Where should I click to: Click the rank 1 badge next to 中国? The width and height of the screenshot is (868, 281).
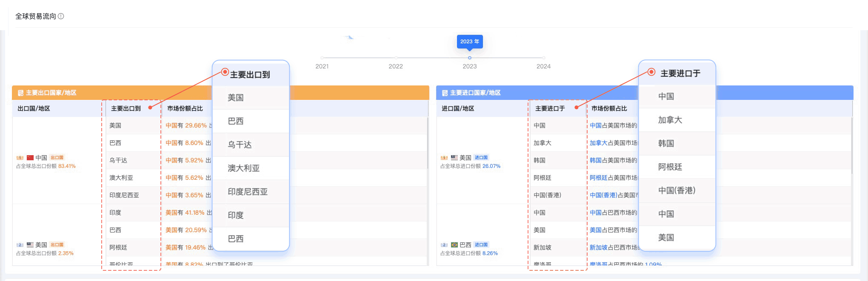click(20, 158)
